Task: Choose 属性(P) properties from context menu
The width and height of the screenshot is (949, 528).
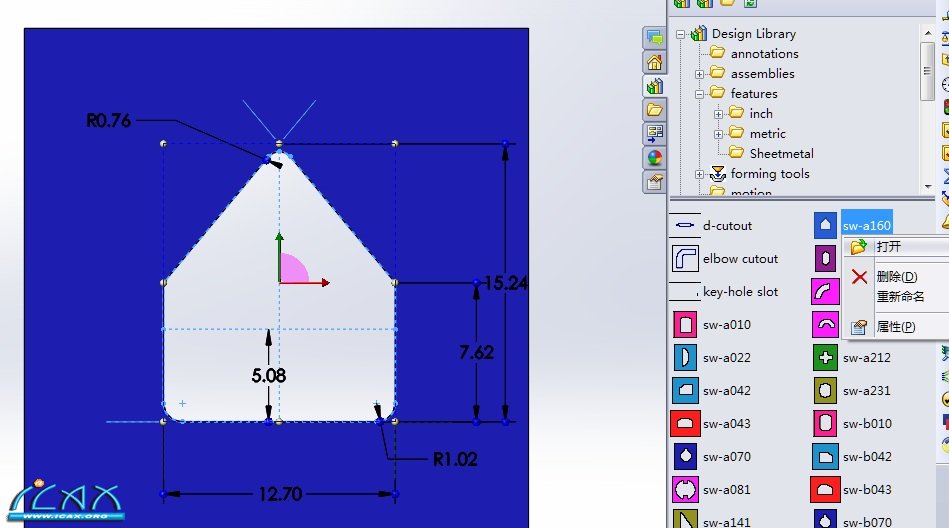Action: [x=896, y=327]
